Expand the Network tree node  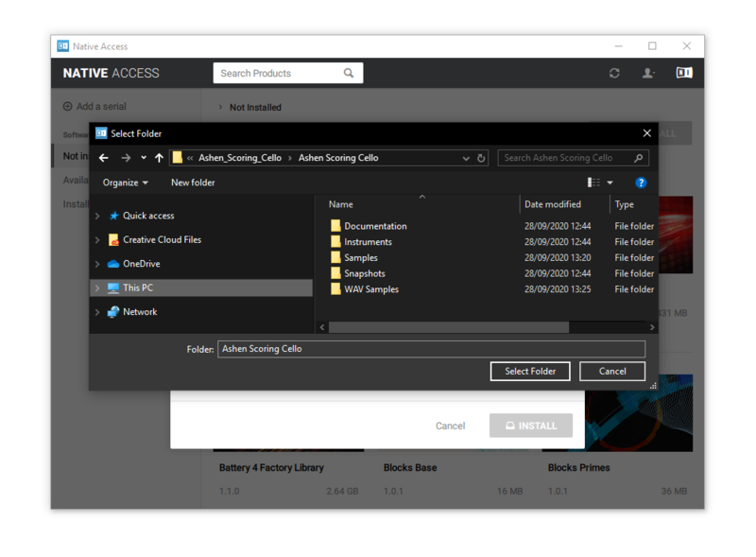tap(97, 312)
